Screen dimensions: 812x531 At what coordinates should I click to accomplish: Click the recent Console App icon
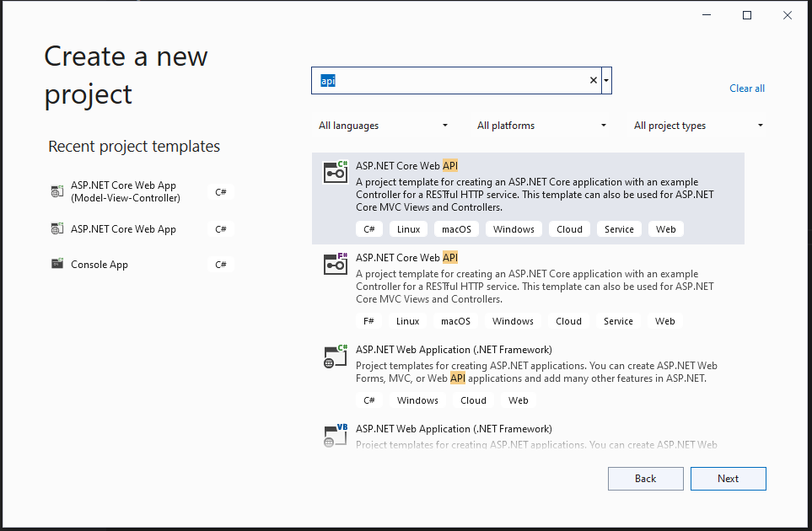click(57, 264)
